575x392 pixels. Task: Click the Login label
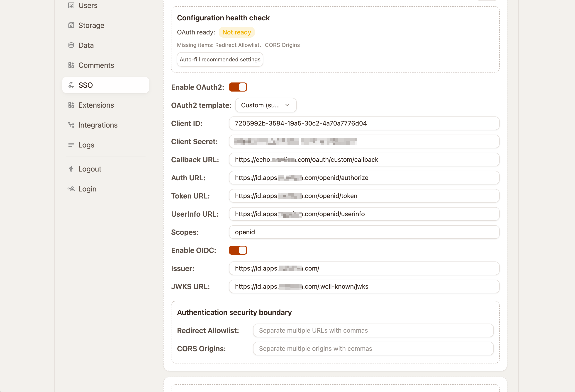click(x=87, y=189)
